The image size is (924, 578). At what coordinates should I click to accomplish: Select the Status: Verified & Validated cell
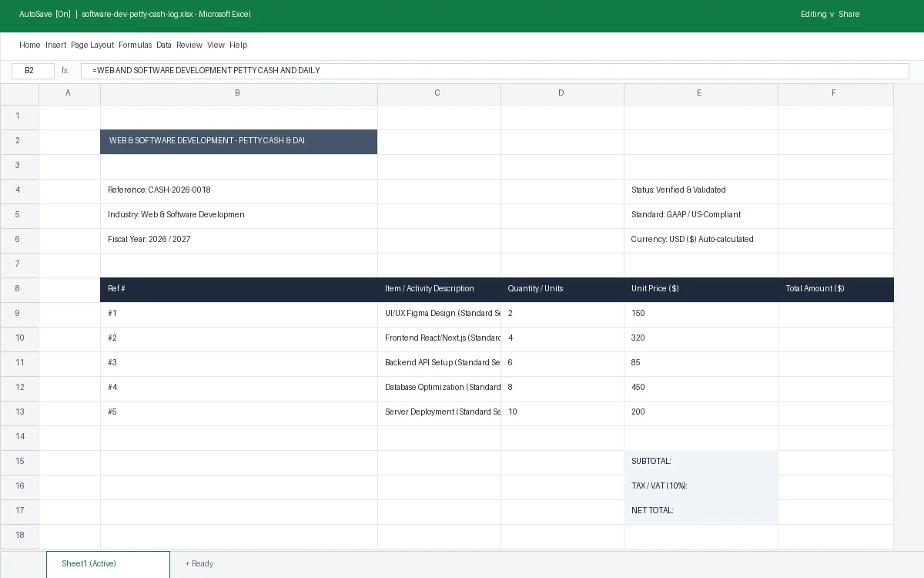701,190
